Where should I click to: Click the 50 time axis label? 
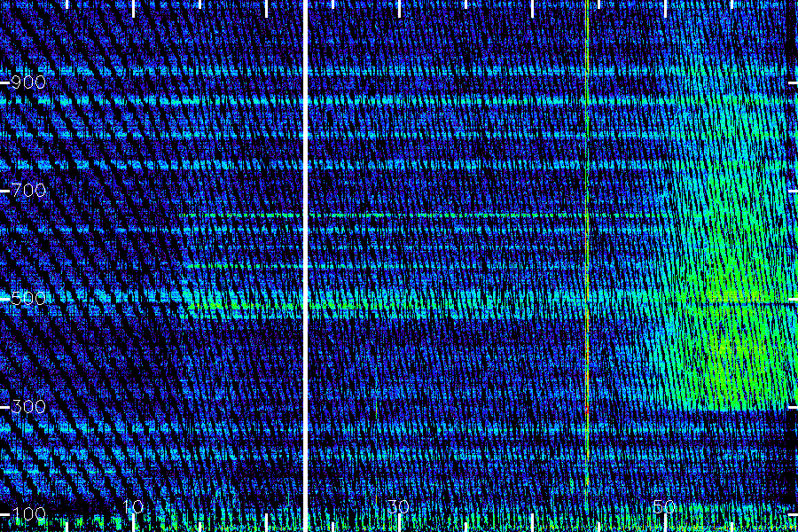[x=664, y=506]
